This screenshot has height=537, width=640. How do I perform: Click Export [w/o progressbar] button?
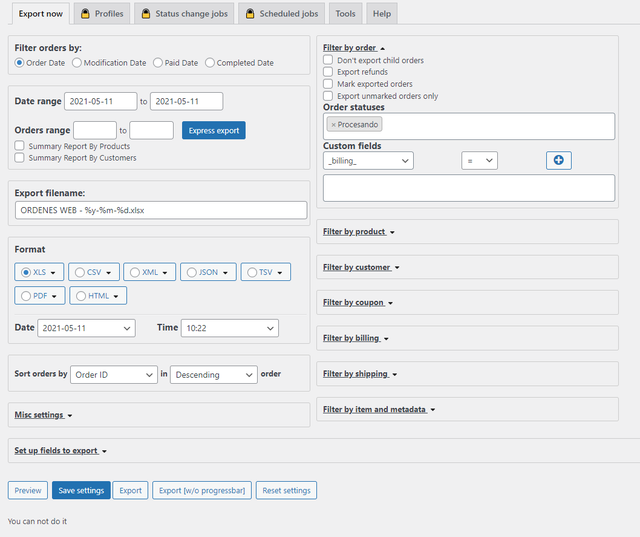coord(202,490)
